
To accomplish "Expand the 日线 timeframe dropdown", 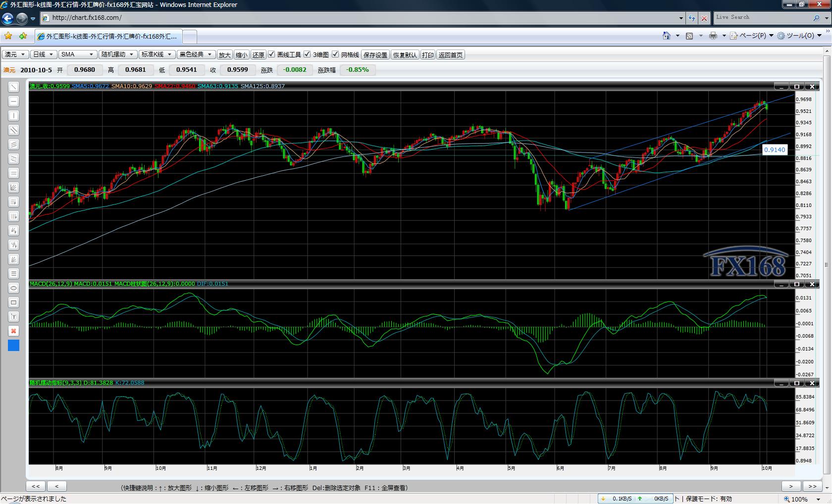I will (x=43, y=54).
